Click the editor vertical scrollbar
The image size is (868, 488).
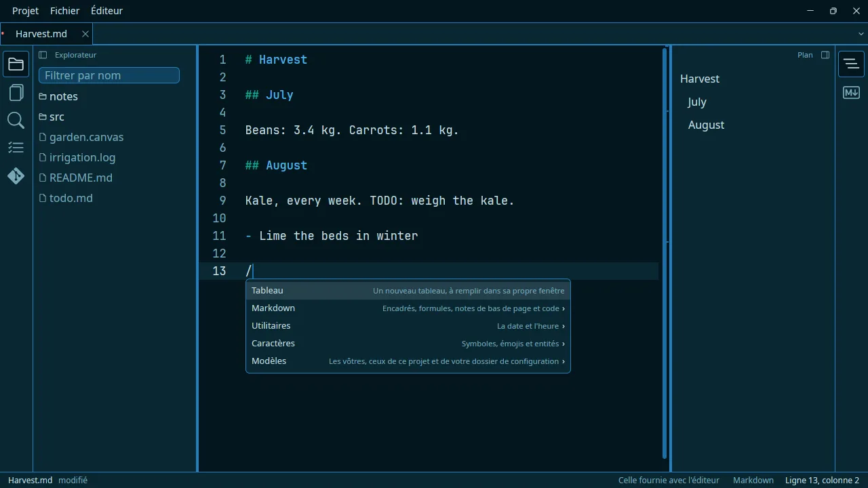[x=665, y=253]
